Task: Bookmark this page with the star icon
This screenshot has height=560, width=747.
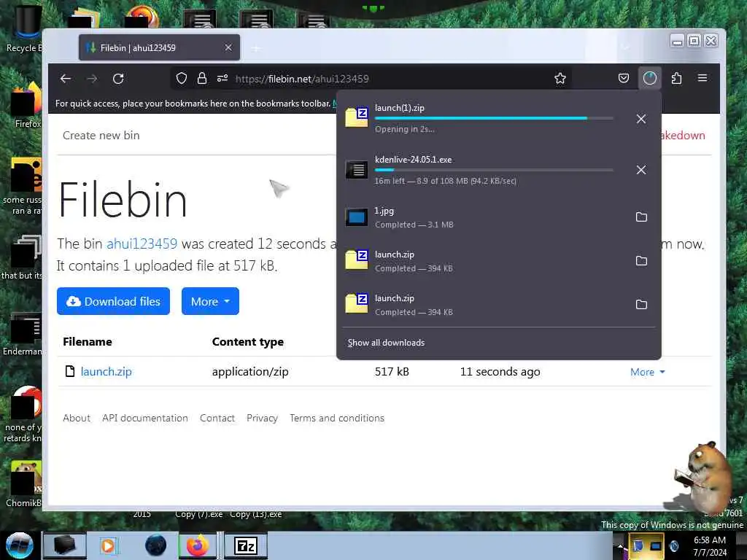Action: pyautogui.click(x=560, y=79)
